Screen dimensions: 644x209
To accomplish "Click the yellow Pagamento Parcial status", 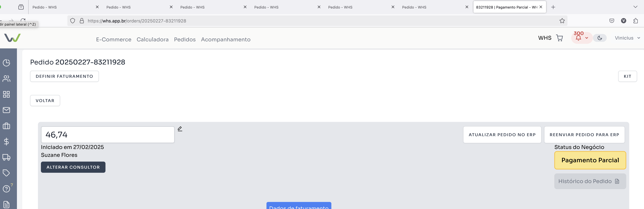I will 590,160.
